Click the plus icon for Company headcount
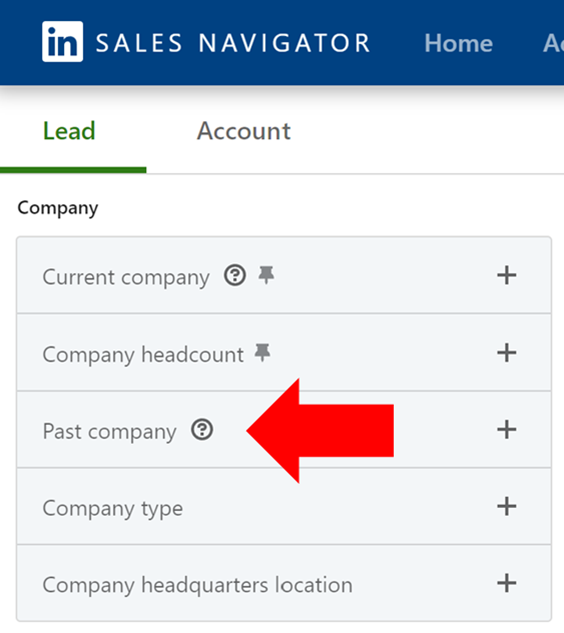 [507, 353]
